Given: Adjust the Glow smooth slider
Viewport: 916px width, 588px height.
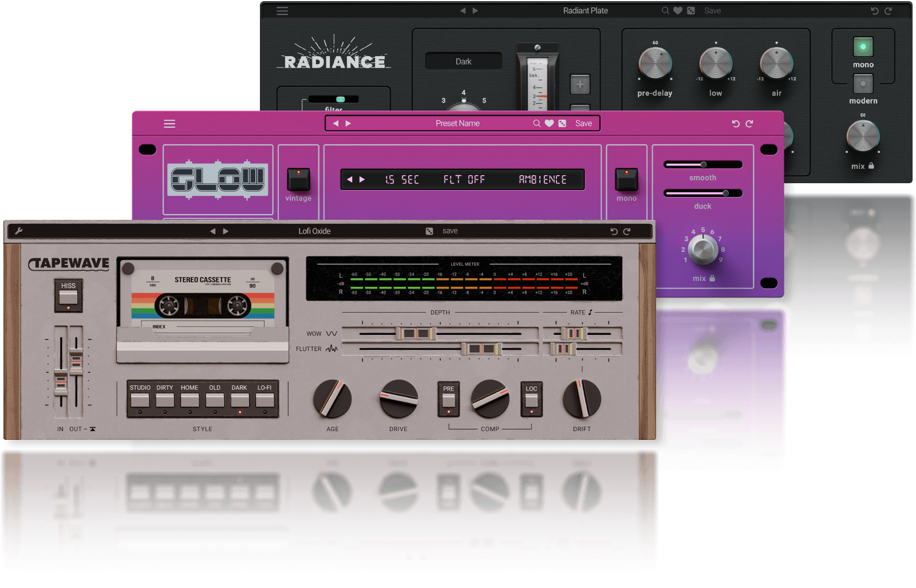Looking at the screenshot, I should pos(703,165).
